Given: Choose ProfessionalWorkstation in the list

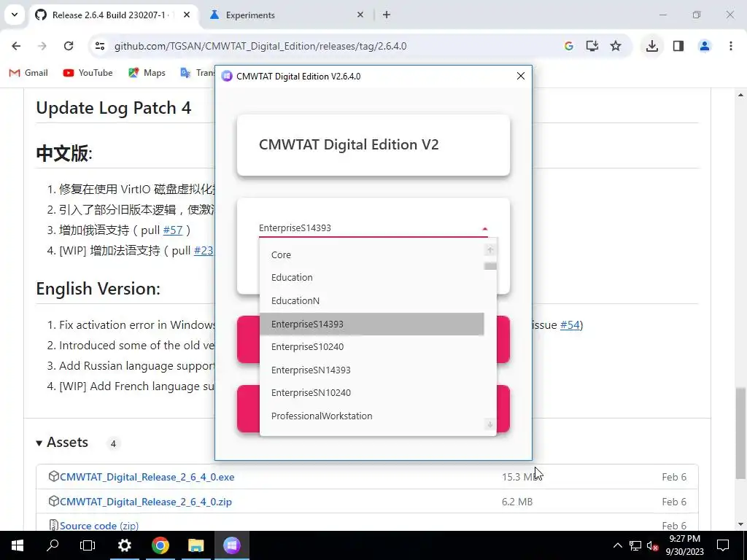Looking at the screenshot, I should [371, 416].
